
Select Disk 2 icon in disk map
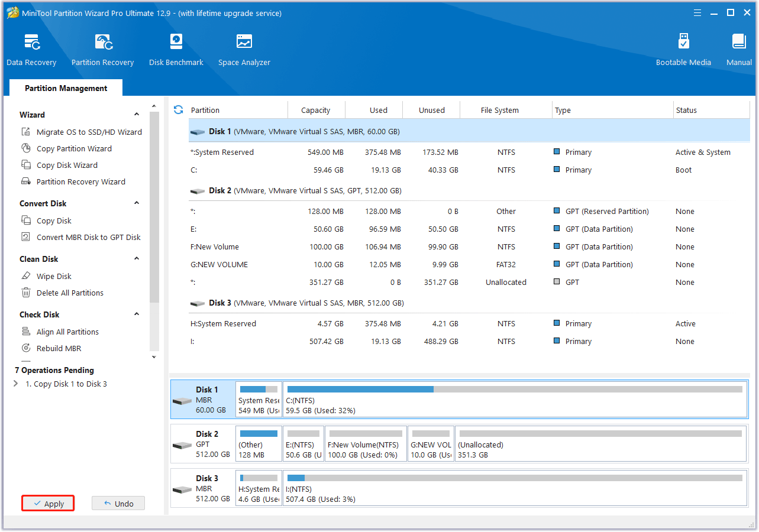click(x=182, y=445)
